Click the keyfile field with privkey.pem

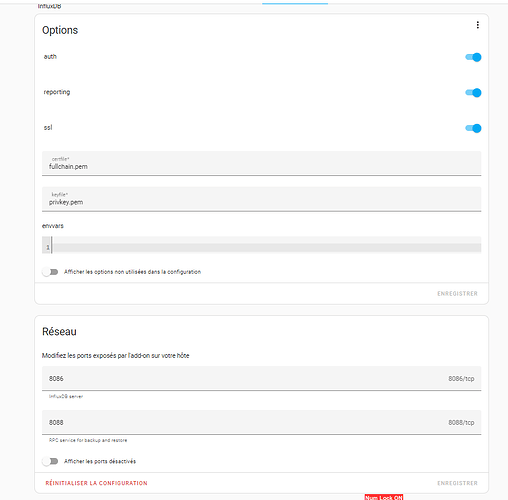pos(261,199)
